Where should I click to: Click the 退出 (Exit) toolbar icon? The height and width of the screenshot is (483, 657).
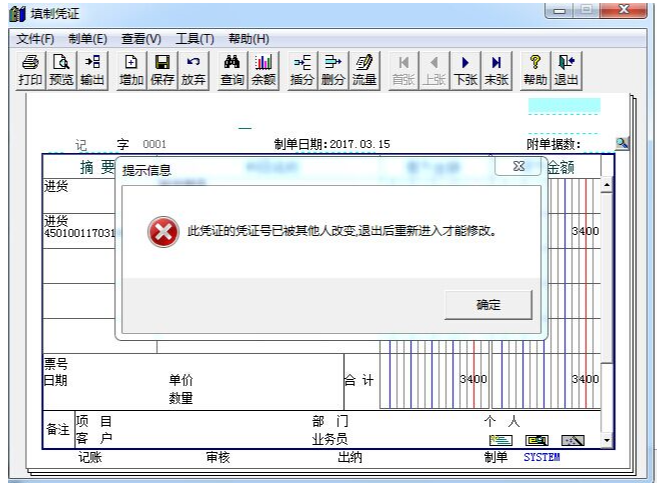click(x=566, y=70)
